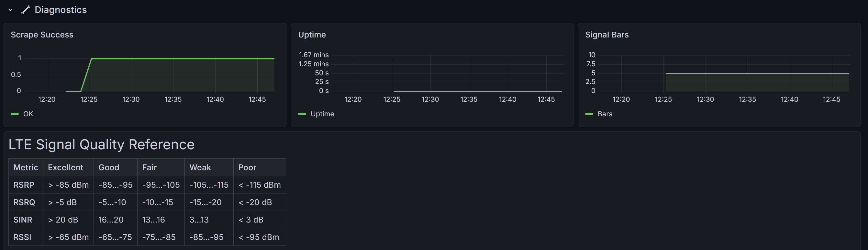Viewport: 868px width, 250px height.
Task: Click the green Uptime legend color swatch
Action: [x=302, y=114]
